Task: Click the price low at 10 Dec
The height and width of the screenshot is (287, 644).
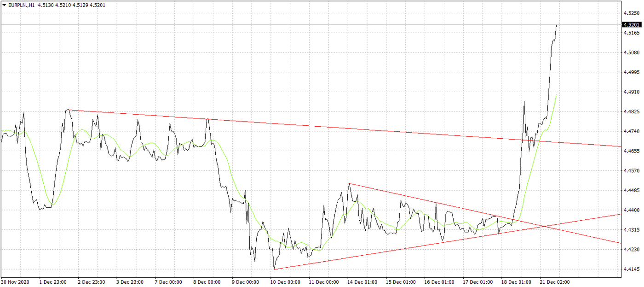Action: [x=274, y=269]
